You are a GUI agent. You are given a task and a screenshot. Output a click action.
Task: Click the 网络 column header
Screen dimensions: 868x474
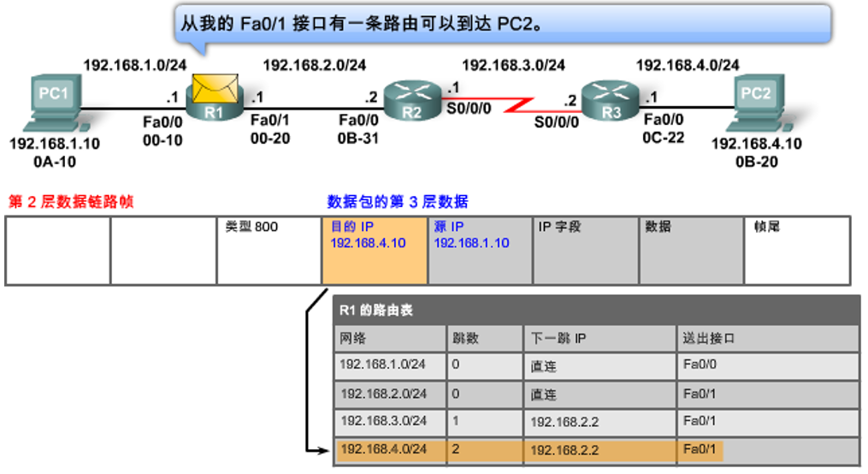click(390, 338)
